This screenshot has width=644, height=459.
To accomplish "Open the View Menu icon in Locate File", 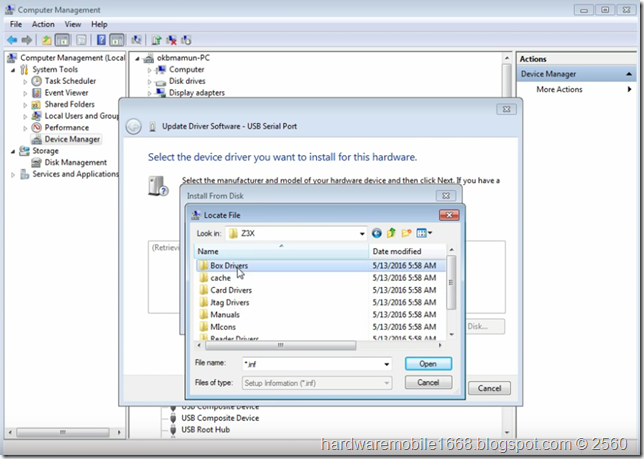I will tap(424, 233).
